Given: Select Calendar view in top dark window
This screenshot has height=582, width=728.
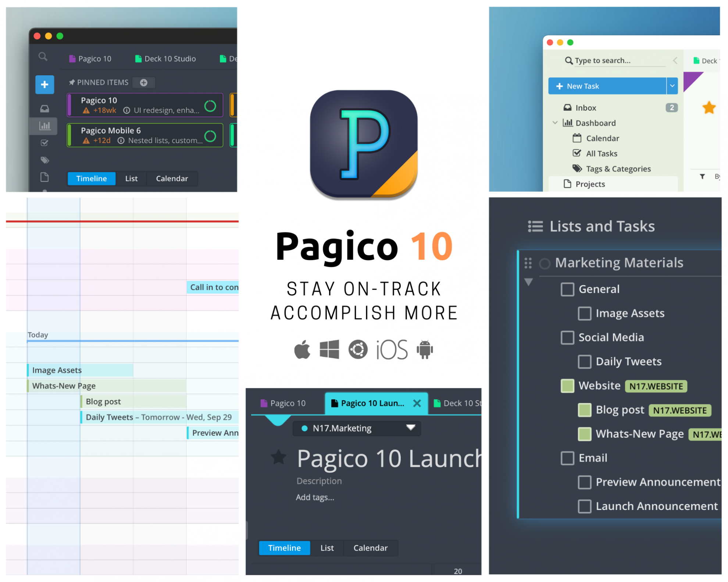Looking at the screenshot, I should (x=172, y=179).
